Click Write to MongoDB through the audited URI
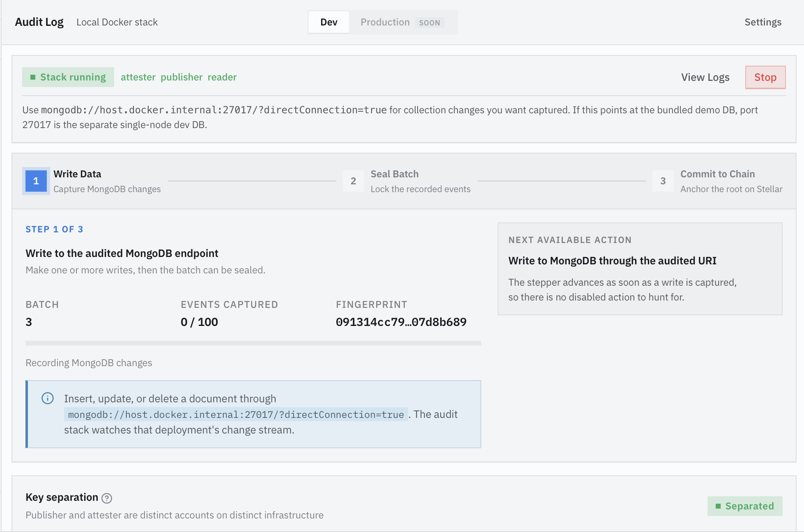804x532 pixels. (x=612, y=261)
